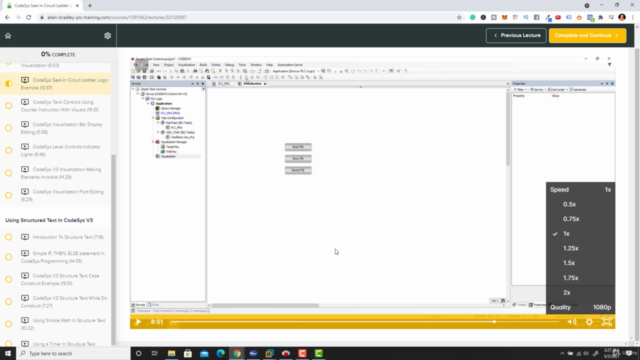Open Using Simple Math In Structure Text lecture
Screen dimensions: 640x360
(x=63, y=324)
